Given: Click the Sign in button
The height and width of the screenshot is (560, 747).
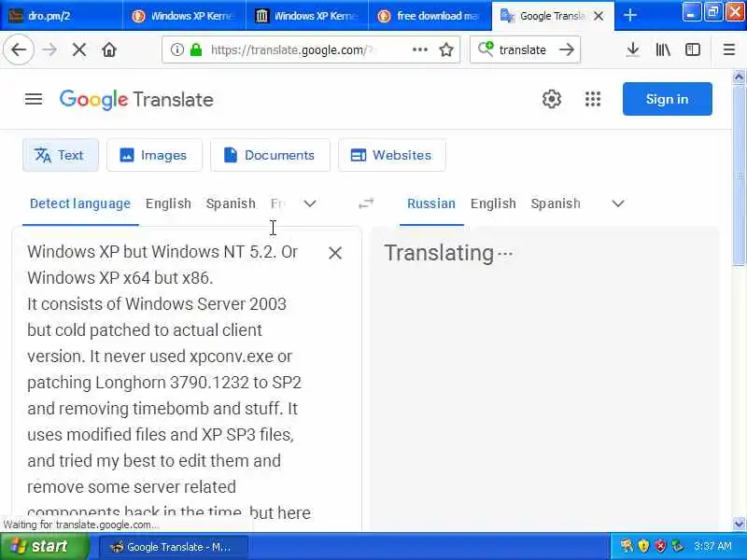Looking at the screenshot, I should [x=667, y=99].
